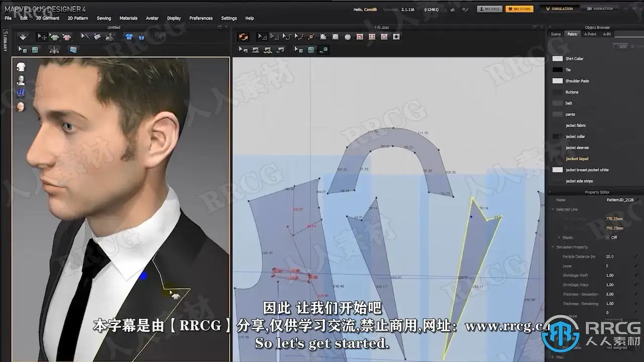
Task: Show avatar display options icon
Action: (x=21, y=80)
